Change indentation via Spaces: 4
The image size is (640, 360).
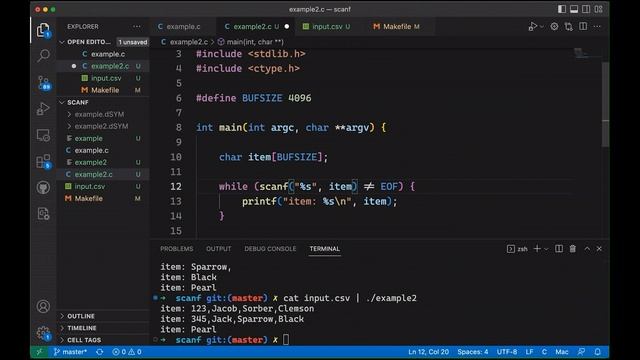click(473, 351)
